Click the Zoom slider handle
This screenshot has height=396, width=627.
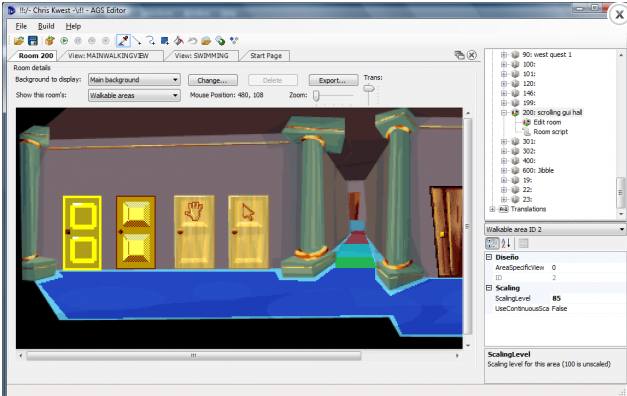[316, 96]
